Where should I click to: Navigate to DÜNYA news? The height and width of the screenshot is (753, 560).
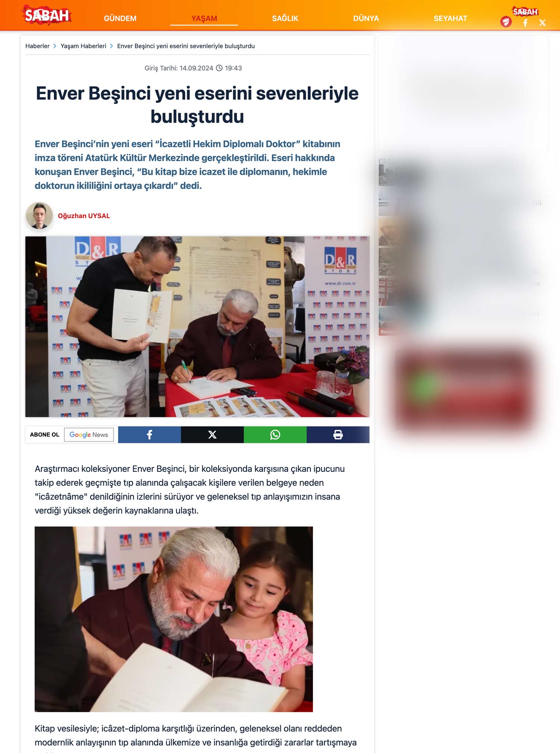tap(366, 18)
